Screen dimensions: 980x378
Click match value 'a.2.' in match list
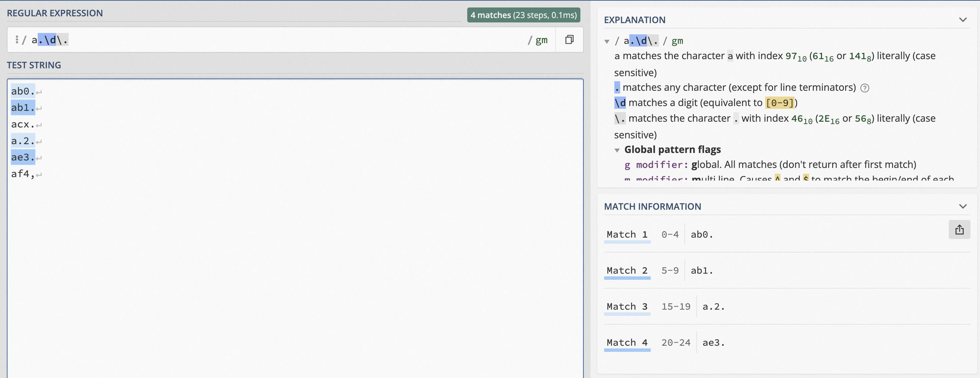(713, 307)
